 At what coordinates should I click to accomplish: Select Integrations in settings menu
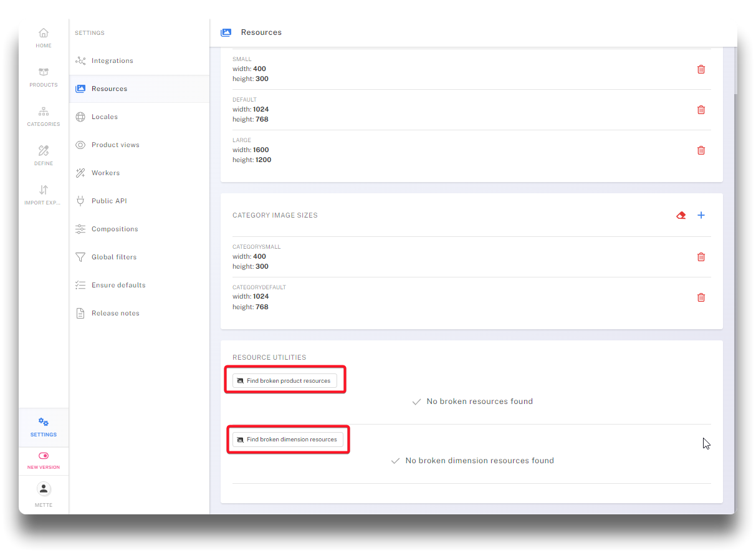point(112,60)
